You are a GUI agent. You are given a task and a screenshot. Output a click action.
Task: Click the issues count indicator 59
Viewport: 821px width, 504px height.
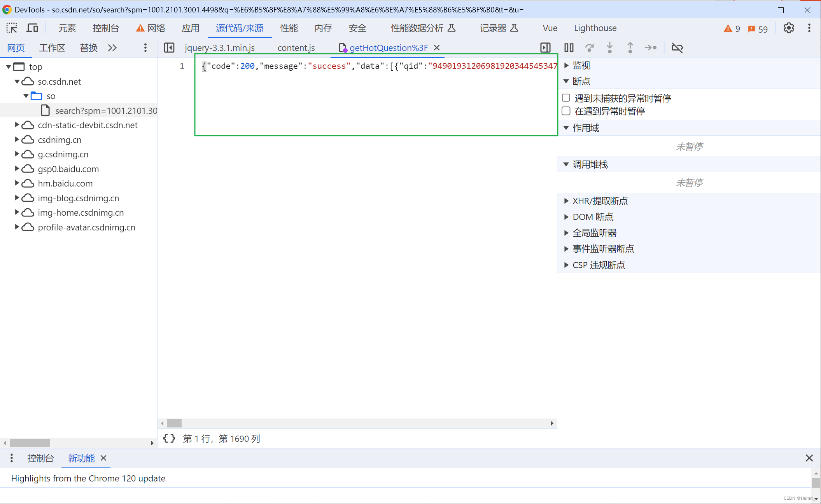(x=758, y=29)
